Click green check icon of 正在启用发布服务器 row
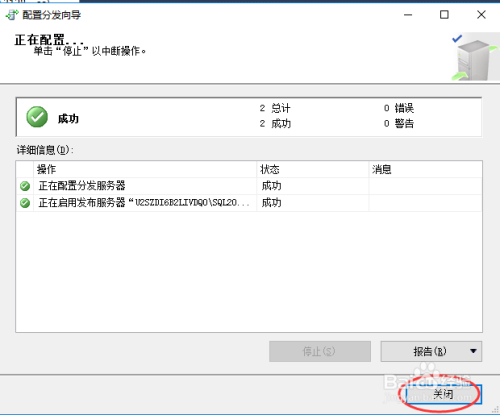This screenshot has height=415, width=500. pyautogui.click(x=25, y=202)
